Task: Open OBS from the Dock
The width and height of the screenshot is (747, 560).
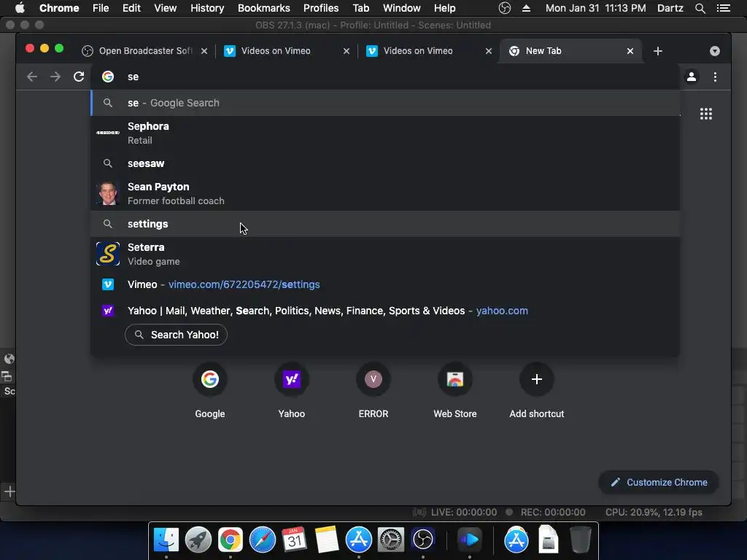Action: point(423,540)
